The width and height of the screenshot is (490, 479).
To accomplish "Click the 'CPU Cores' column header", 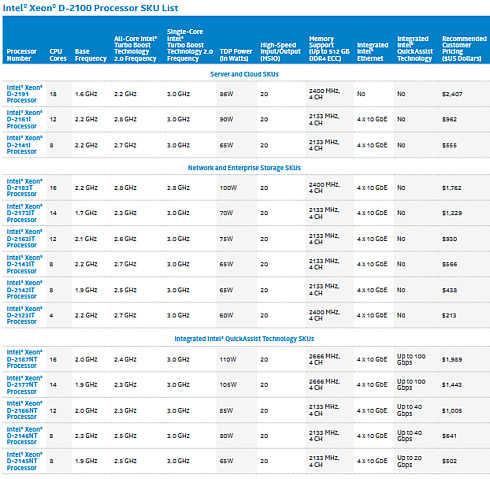I will [x=58, y=55].
